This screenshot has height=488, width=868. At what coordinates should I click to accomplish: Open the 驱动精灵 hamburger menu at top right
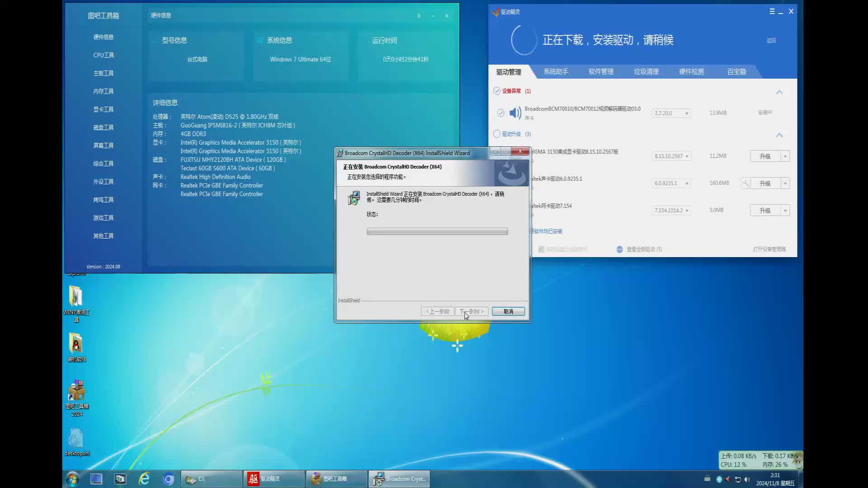[772, 11]
